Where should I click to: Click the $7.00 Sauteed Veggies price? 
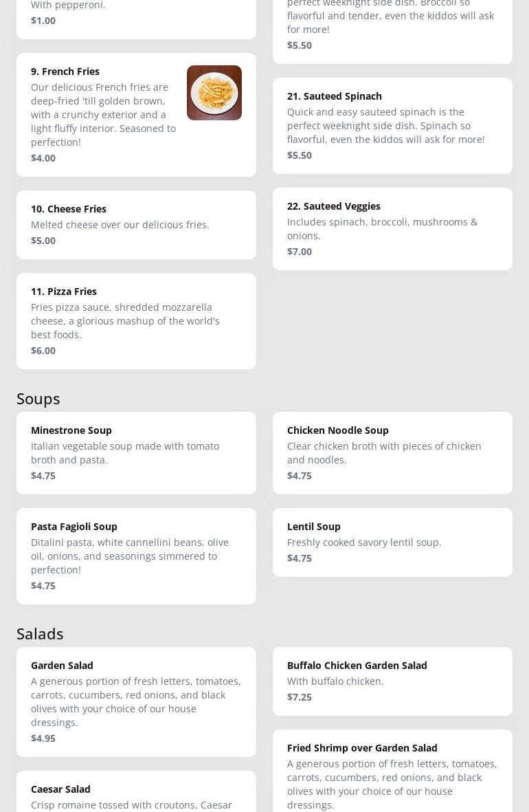tap(300, 252)
